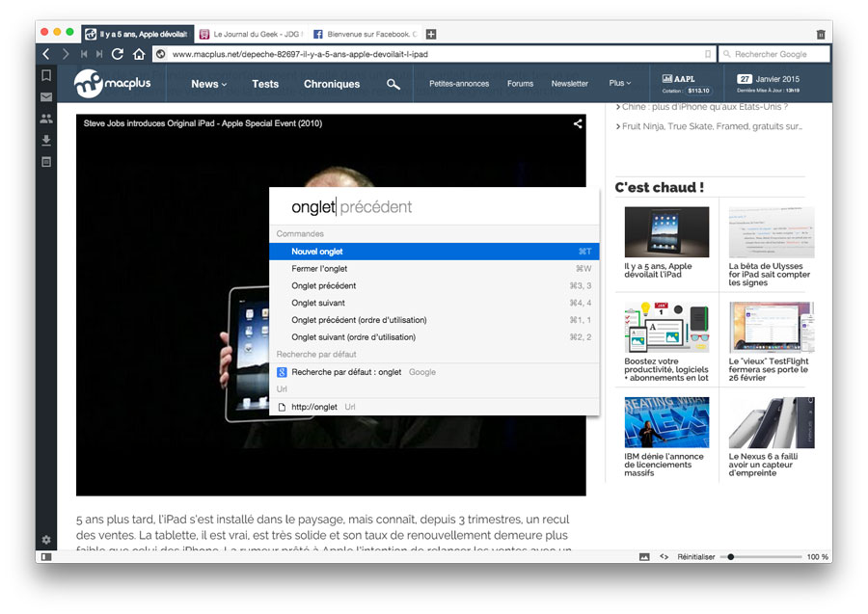Viewport: 868px width, 614px height.
Task: Adjust the page zoom slider handle
Action: (x=731, y=557)
